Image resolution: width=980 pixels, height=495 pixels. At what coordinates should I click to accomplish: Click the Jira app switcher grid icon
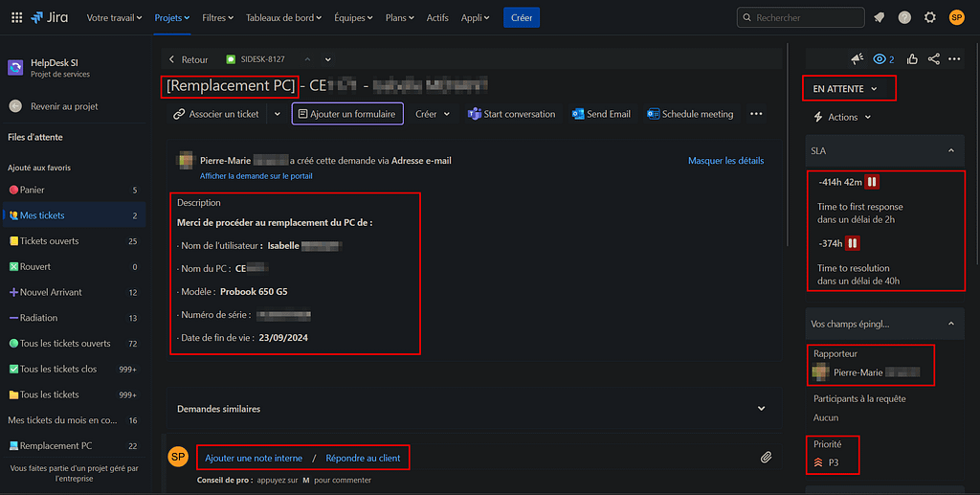14,17
